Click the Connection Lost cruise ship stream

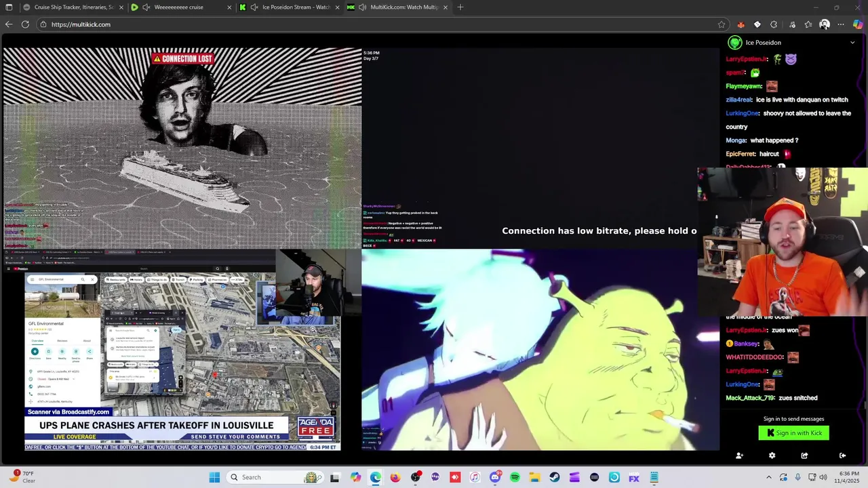coord(182,148)
